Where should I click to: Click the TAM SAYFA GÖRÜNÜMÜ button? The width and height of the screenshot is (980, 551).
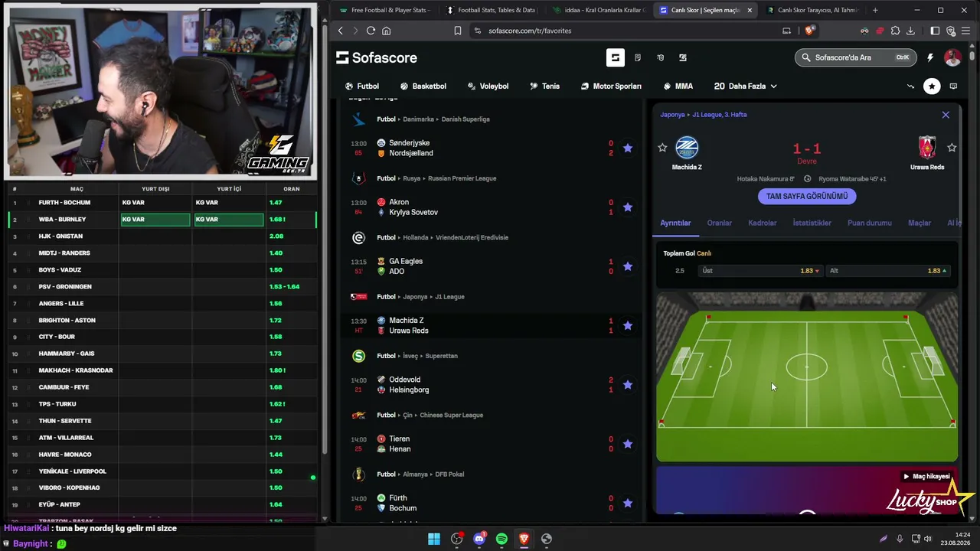pyautogui.click(x=807, y=197)
